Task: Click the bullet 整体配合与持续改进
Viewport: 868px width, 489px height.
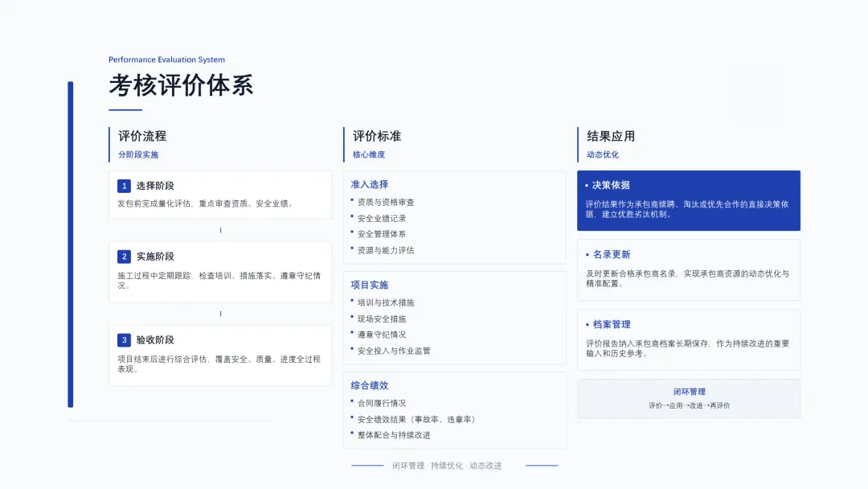Action: (x=394, y=435)
